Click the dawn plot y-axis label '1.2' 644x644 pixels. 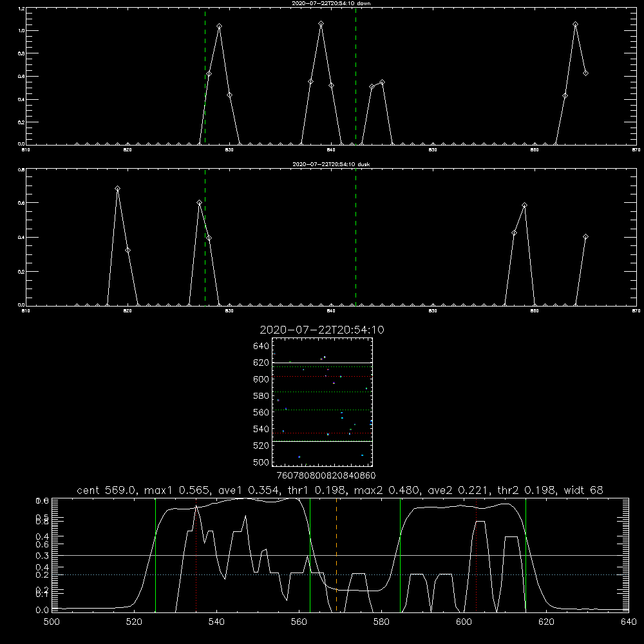click(22, 8)
